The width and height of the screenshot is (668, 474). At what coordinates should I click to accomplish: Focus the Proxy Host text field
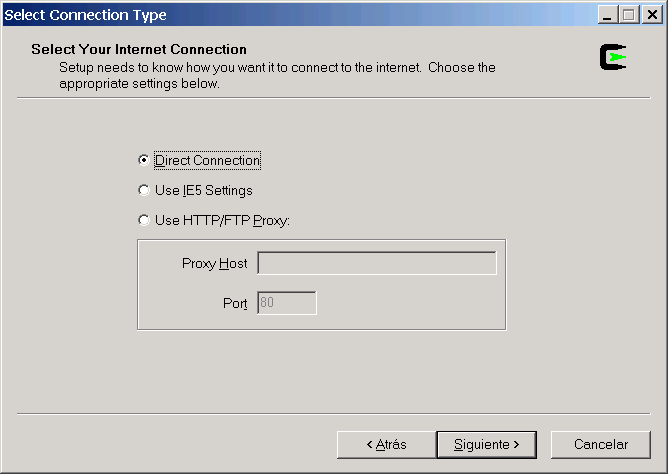(x=377, y=263)
